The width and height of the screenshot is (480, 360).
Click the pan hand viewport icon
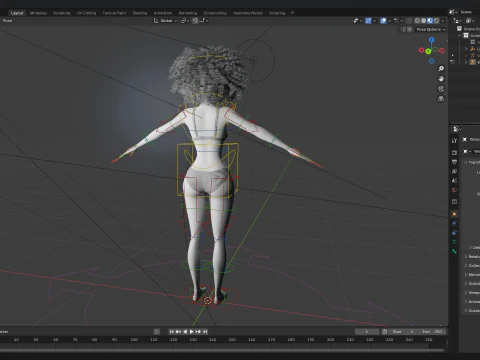coord(441,79)
